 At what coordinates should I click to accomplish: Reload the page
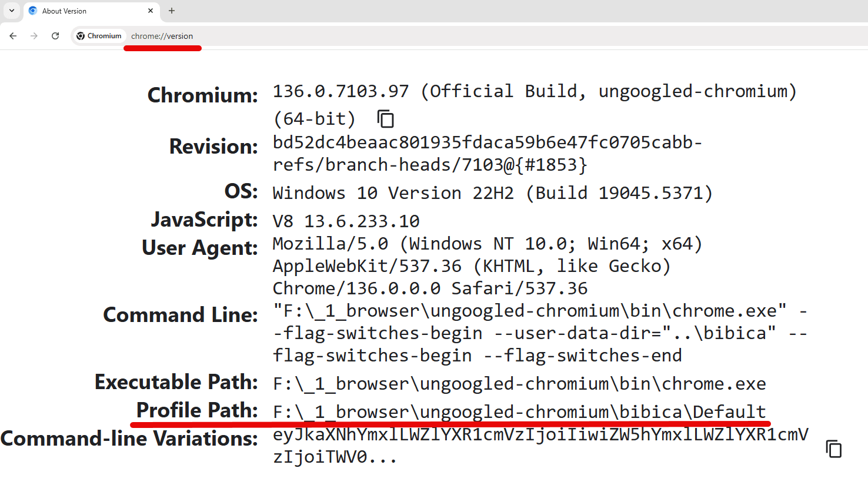55,36
